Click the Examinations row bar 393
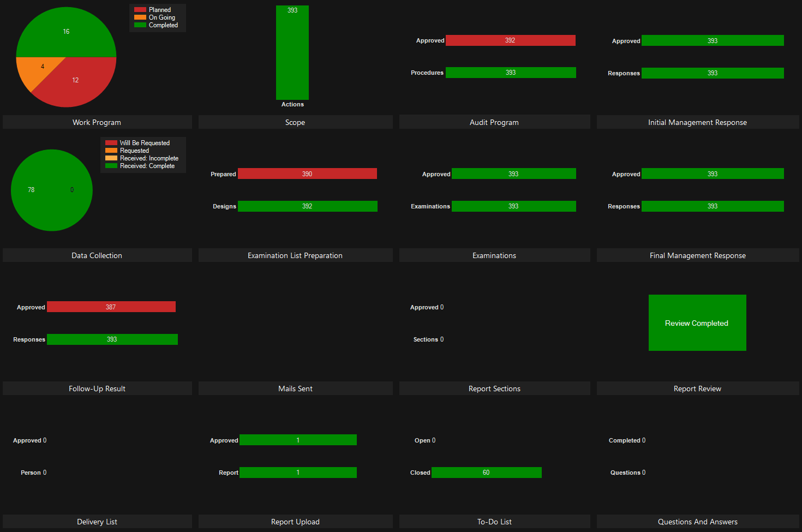 tap(514, 206)
